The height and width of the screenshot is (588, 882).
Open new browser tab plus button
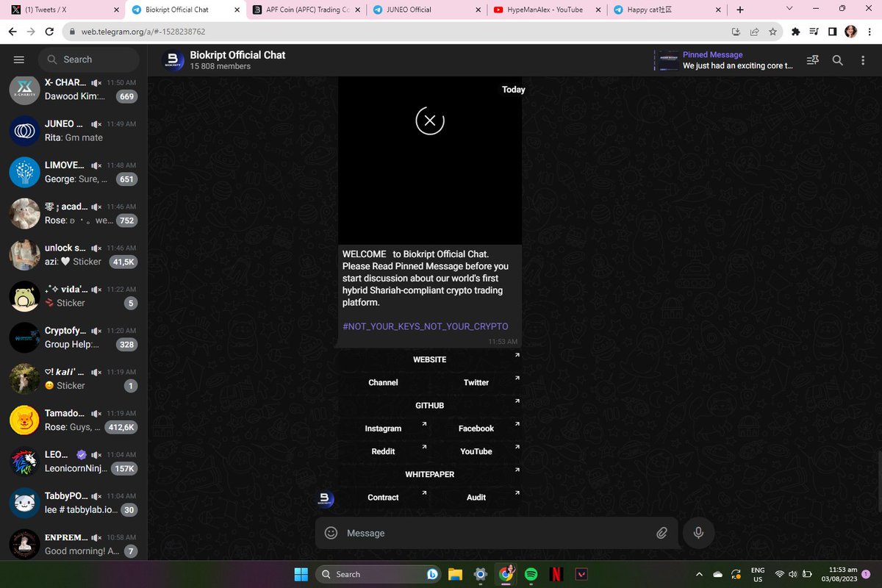(739, 10)
